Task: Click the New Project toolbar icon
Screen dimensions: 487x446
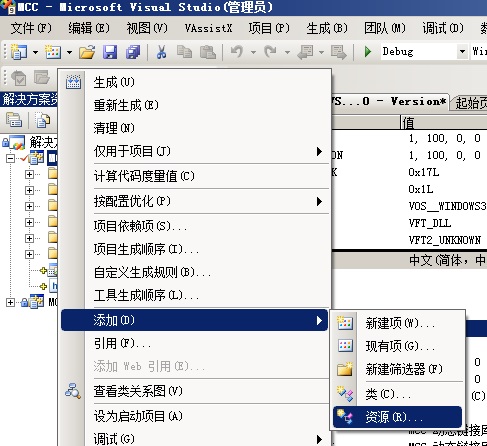Action: [x=19, y=52]
